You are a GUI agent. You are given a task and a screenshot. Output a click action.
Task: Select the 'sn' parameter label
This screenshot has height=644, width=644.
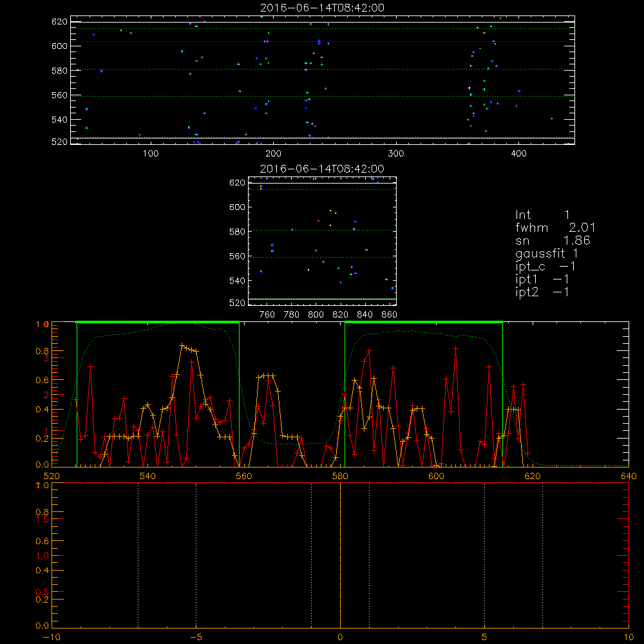pyautogui.click(x=522, y=241)
